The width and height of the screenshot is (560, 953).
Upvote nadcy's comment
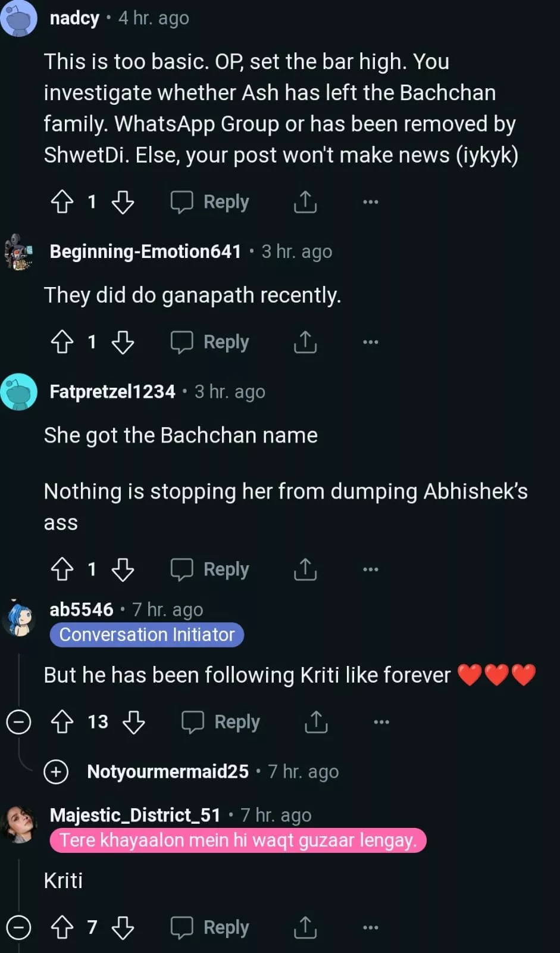(x=62, y=202)
